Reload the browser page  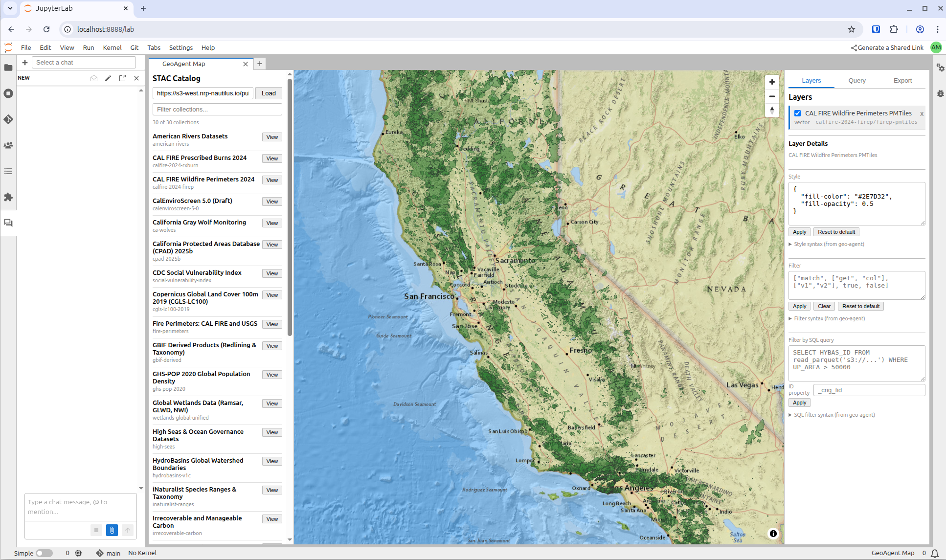(x=46, y=29)
